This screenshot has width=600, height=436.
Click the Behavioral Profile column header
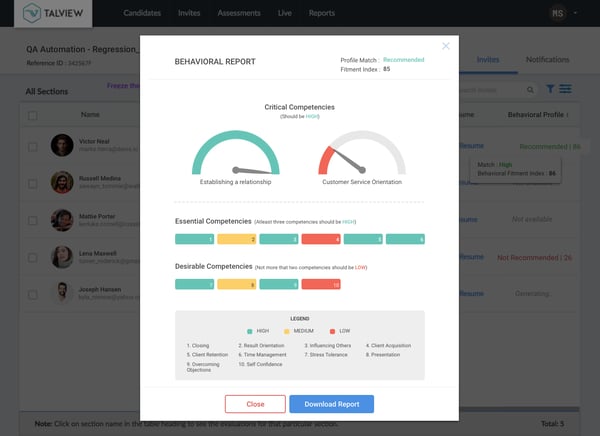[x=538, y=114]
